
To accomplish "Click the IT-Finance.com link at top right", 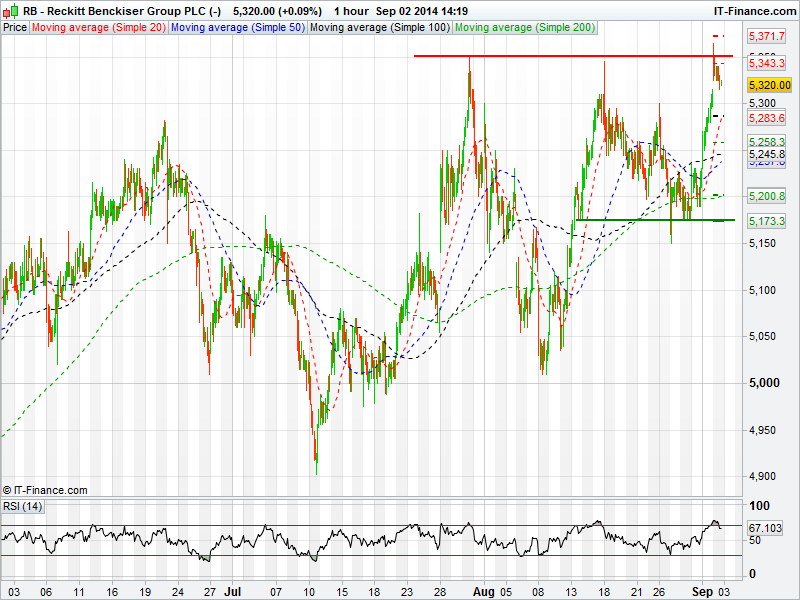I will click(x=753, y=11).
